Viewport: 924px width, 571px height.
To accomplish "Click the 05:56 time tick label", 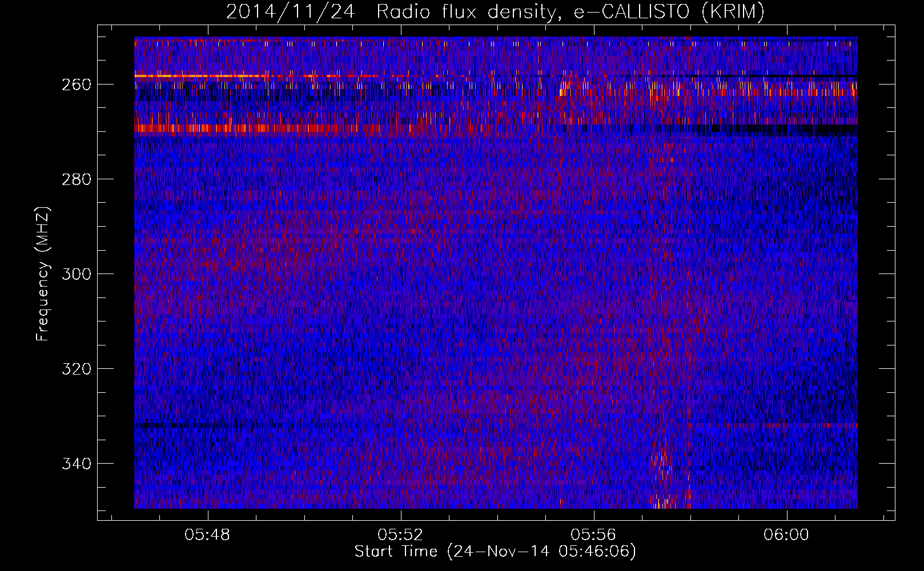I will click(x=594, y=535).
